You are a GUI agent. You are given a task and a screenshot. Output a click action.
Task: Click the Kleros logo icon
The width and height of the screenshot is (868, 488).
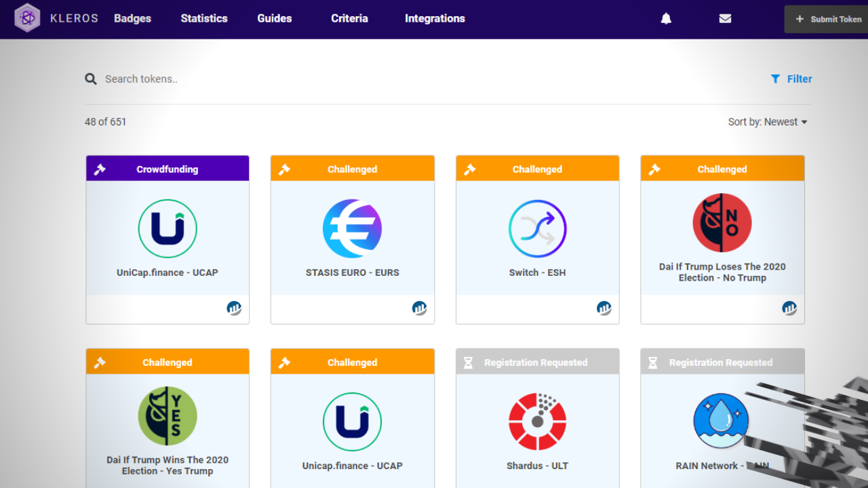pos(28,18)
